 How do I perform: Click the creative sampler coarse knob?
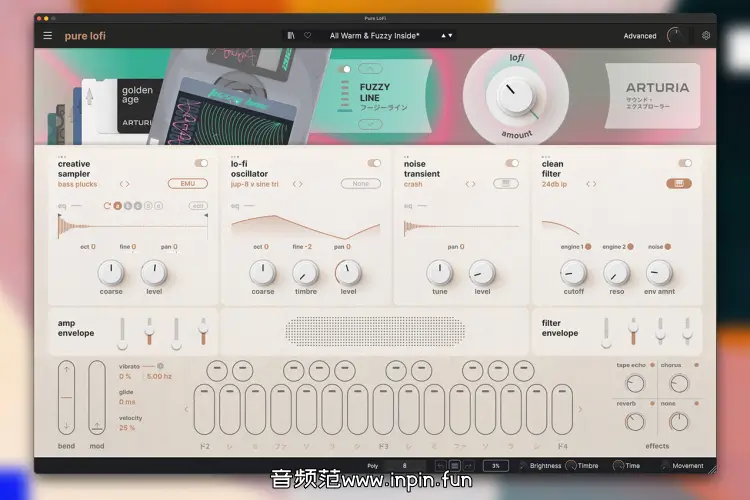pyautogui.click(x=111, y=273)
